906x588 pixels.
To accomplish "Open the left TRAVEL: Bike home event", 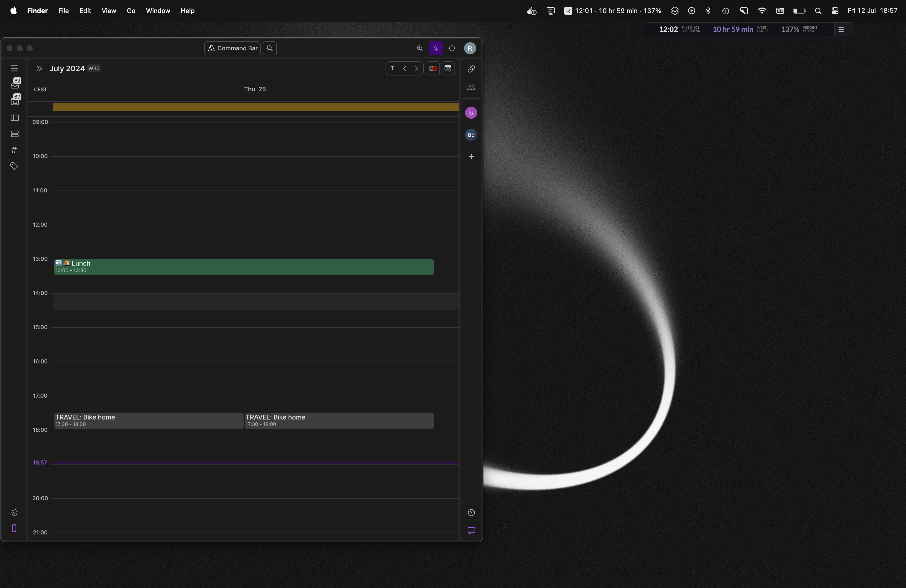I will (148, 421).
